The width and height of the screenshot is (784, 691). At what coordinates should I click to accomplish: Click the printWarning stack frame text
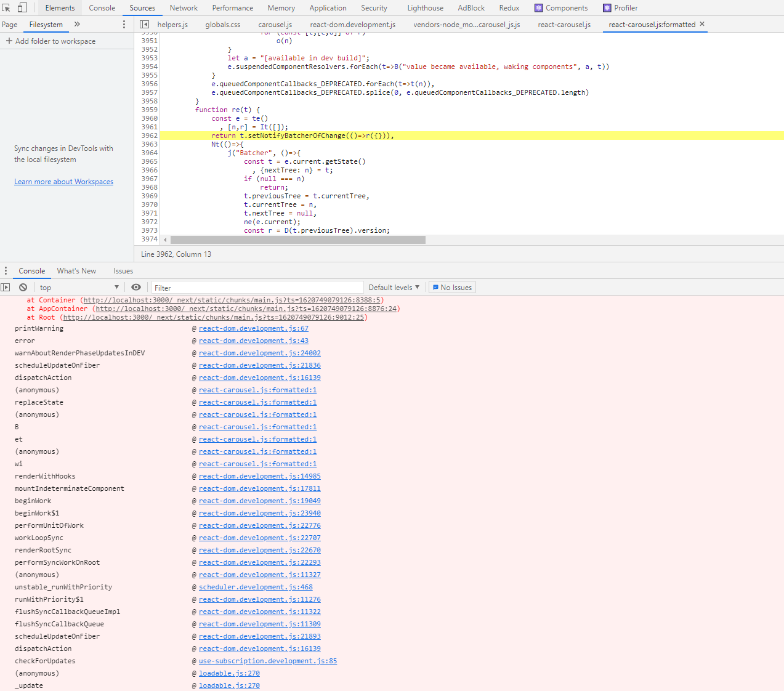click(39, 328)
